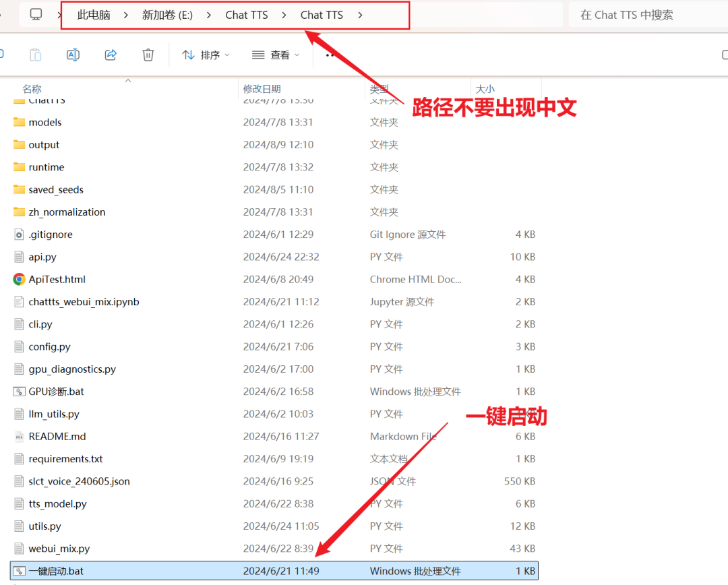Click the This PC monitor icon in address bar

pos(36,14)
